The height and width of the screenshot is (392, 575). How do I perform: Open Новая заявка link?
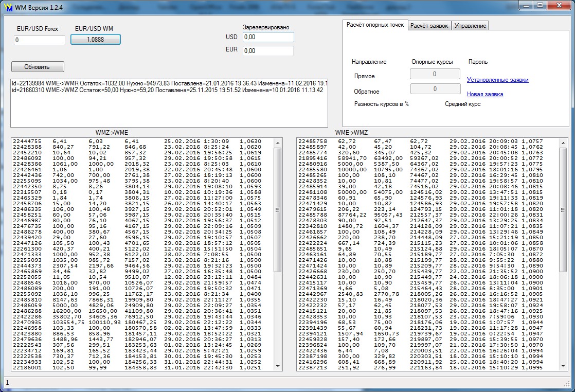(x=485, y=94)
